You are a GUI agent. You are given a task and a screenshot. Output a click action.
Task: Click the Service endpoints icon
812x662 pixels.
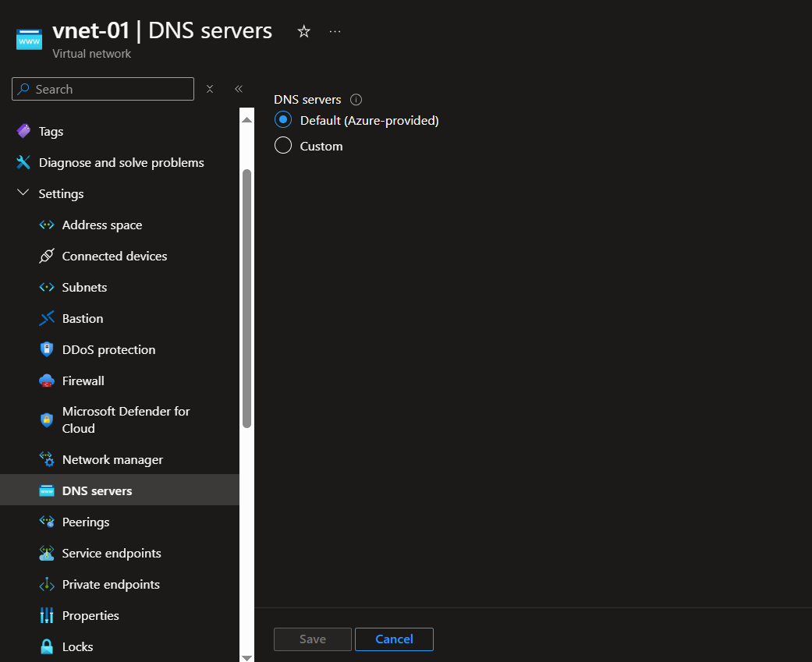(x=47, y=554)
